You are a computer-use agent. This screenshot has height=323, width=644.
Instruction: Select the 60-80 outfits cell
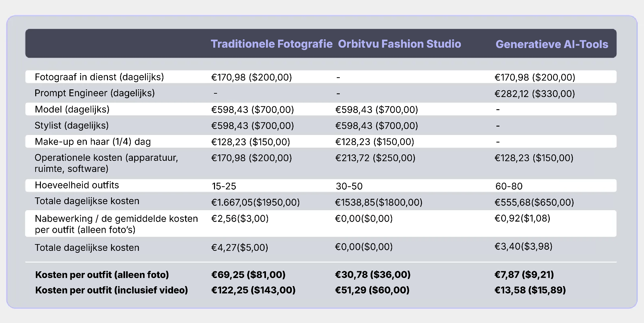coord(509,186)
